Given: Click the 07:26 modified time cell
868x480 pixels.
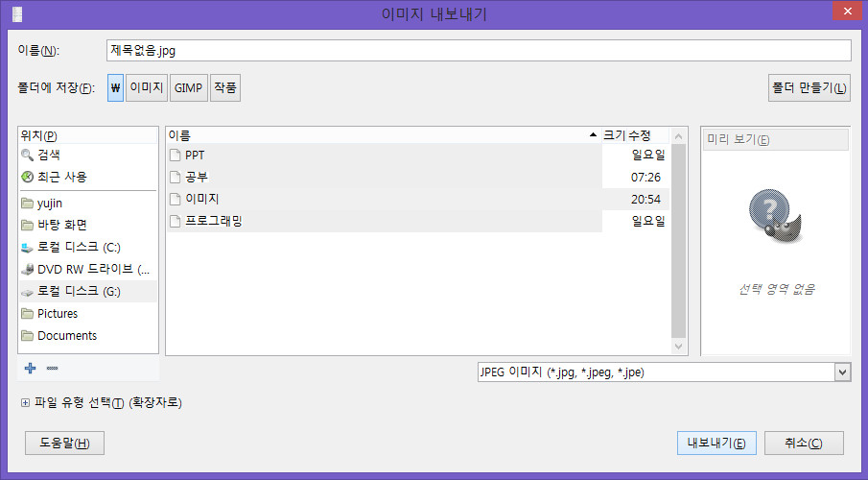Looking at the screenshot, I should pos(645,178).
